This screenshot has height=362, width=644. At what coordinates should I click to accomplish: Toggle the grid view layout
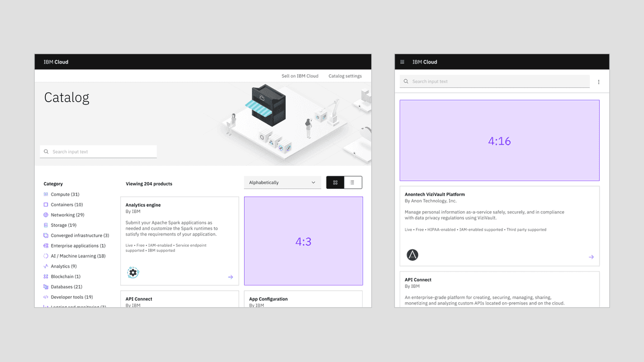[x=335, y=182]
